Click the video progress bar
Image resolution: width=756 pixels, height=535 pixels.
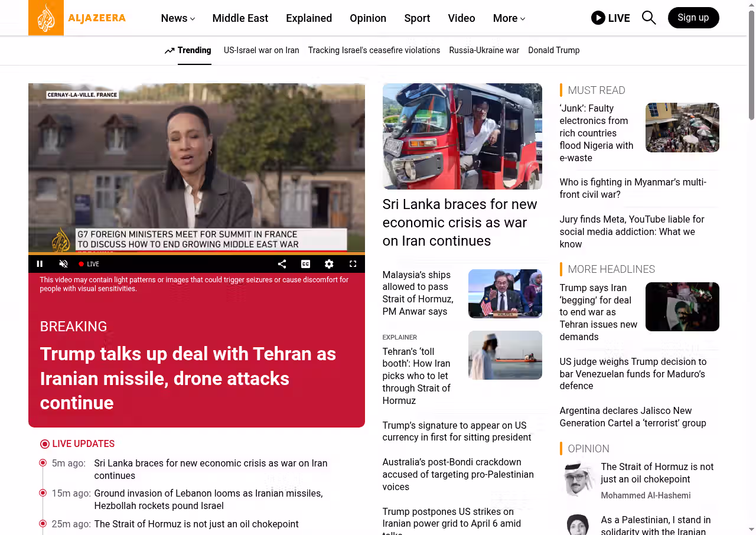[x=196, y=254]
